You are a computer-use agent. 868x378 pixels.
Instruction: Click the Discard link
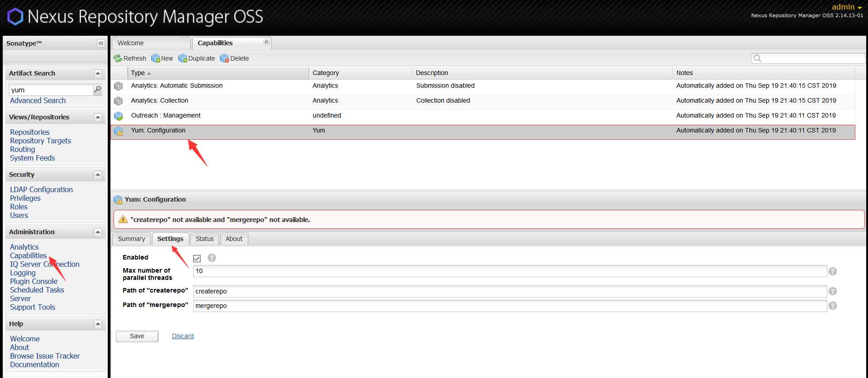click(x=183, y=336)
